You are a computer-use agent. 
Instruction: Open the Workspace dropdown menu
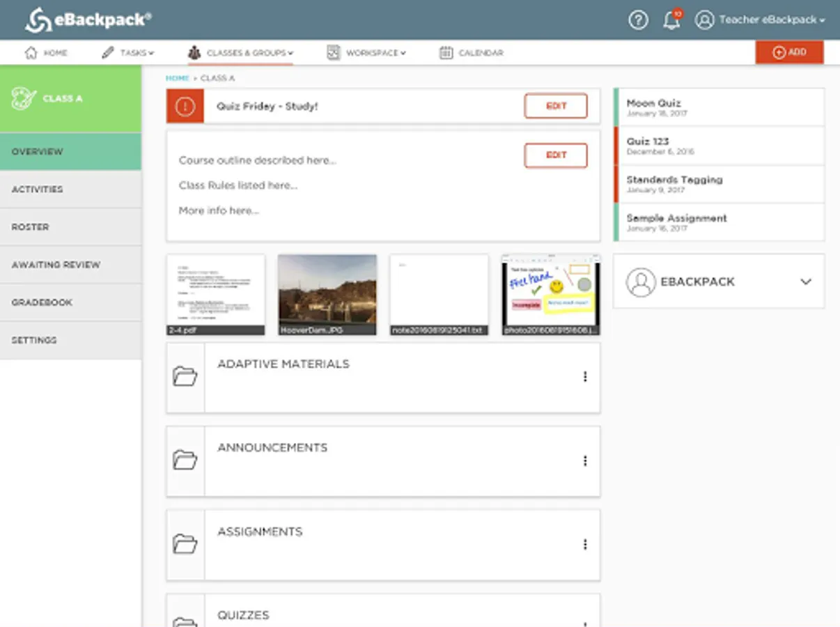point(403,53)
